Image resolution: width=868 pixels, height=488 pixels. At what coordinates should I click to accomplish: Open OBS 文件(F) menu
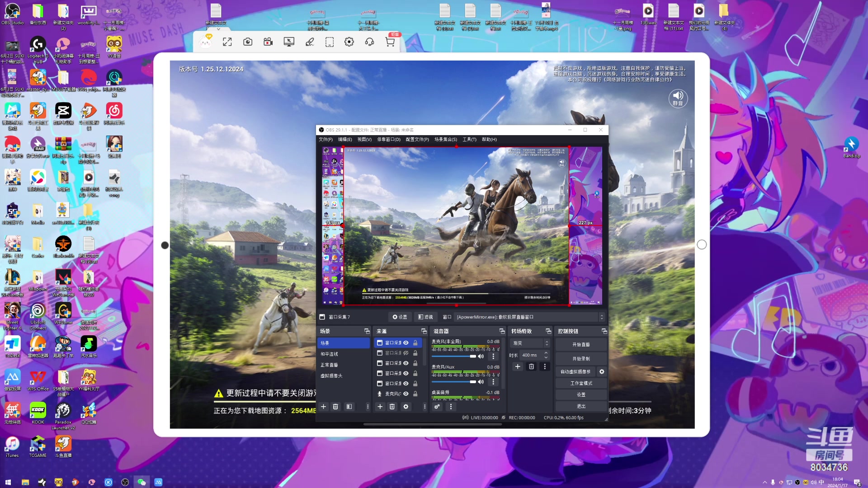click(x=325, y=140)
